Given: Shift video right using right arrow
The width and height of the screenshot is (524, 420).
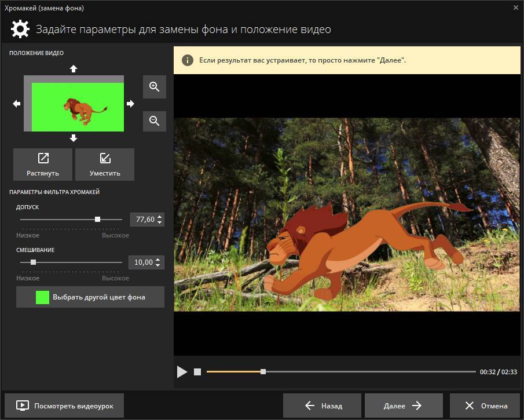Looking at the screenshot, I should [130, 104].
